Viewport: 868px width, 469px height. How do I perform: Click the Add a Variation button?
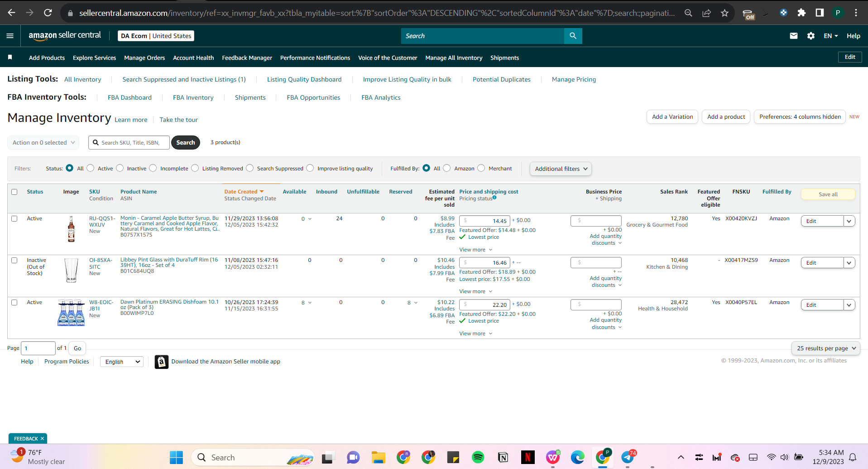tap(672, 116)
